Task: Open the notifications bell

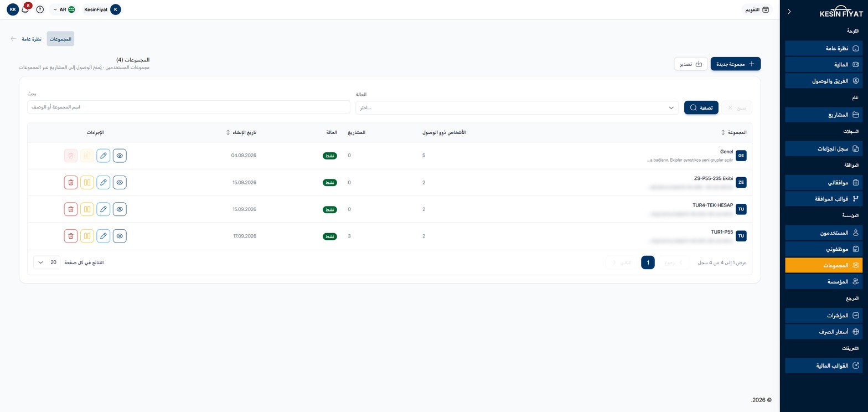Action: 25,9
